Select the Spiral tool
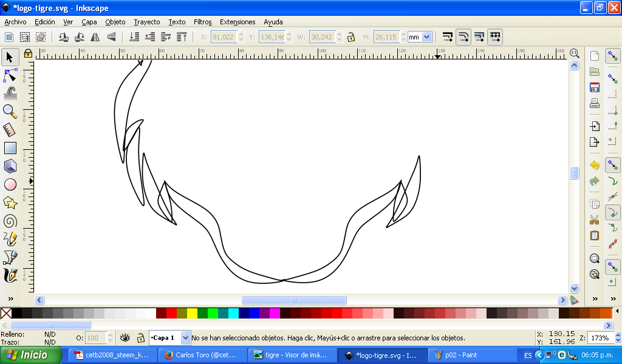The width and height of the screenshot is (622, 364). click(x=10, y=221)
